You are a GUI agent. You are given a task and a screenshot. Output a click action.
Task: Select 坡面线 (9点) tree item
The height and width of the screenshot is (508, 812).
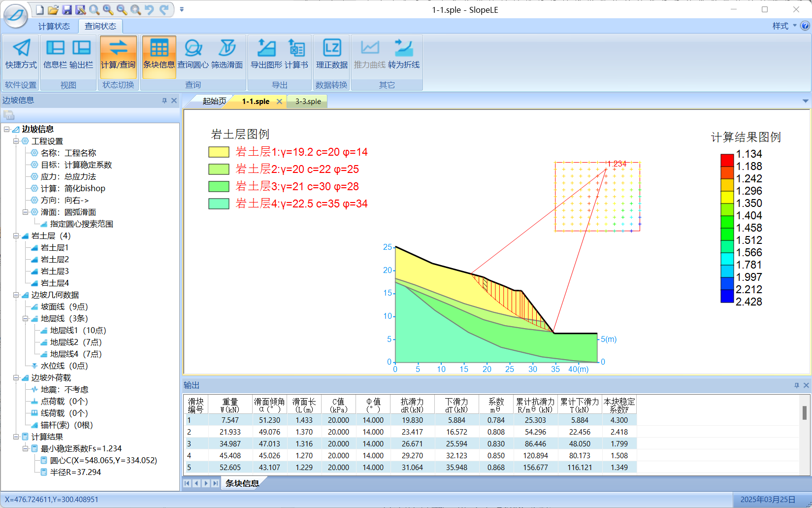pos(64,306)
